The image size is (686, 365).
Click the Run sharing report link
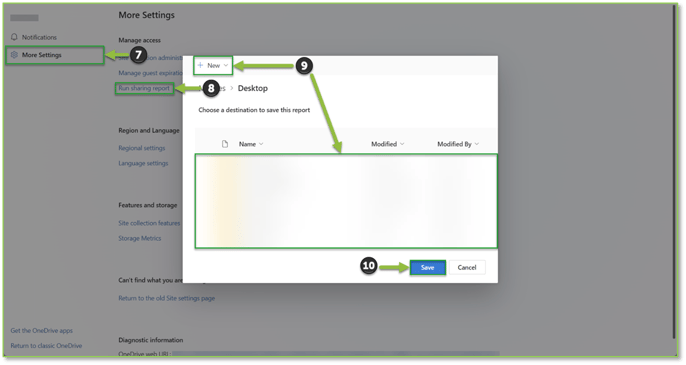144,88
